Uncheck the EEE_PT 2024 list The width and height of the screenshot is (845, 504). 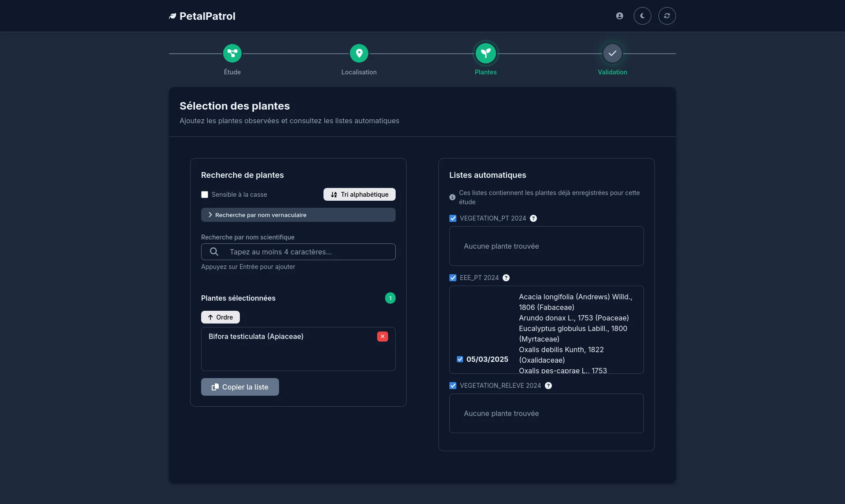tap(453, 278)
